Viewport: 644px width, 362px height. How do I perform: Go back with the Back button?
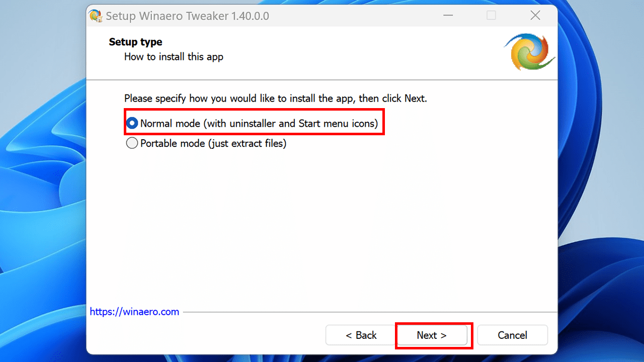tap(361, 335)
